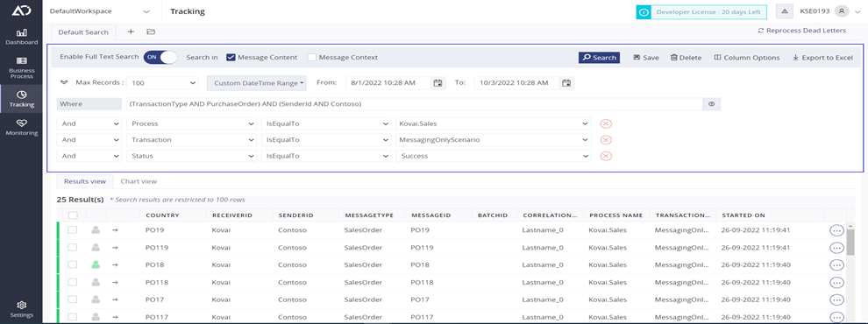The height and width of the screenshot is (324, 868).
Task: Open the alerts warning icon
Action: [x=785, y=11]
